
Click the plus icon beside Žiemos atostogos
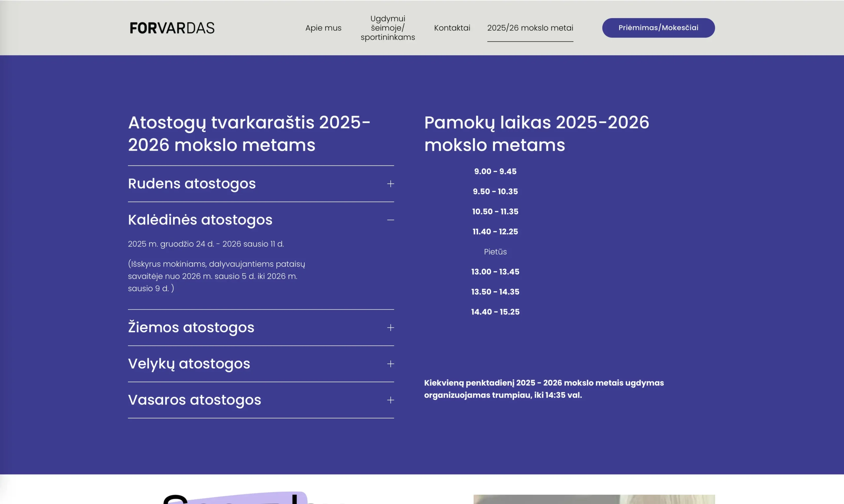pyautogui.click(x=390, y=328)
